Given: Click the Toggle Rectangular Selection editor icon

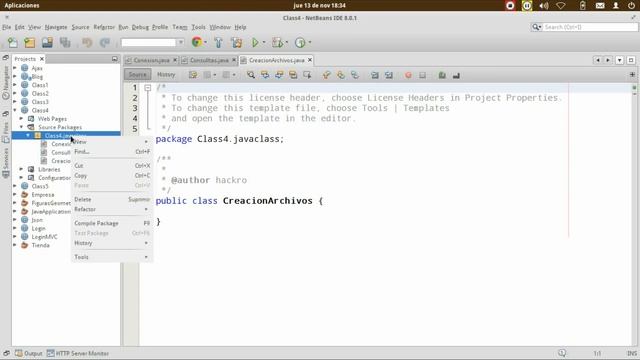Looking at the screenshot, I should [x=307, y=75].
